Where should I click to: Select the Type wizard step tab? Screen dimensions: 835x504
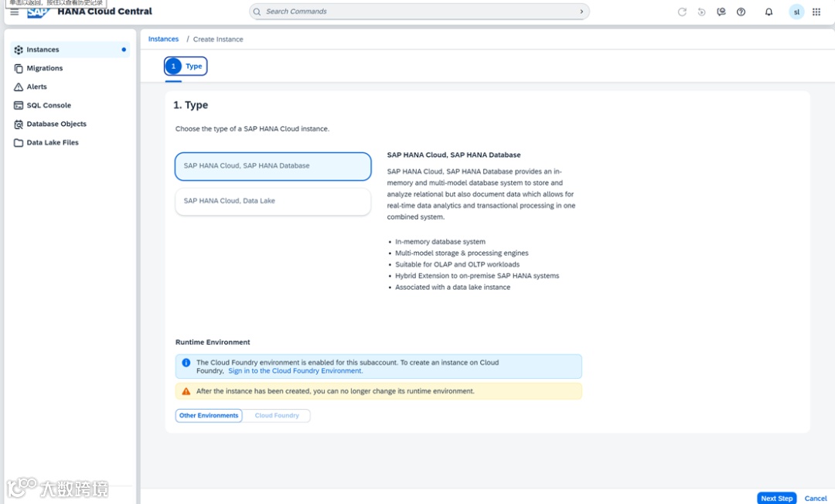[x=186, y=66]
